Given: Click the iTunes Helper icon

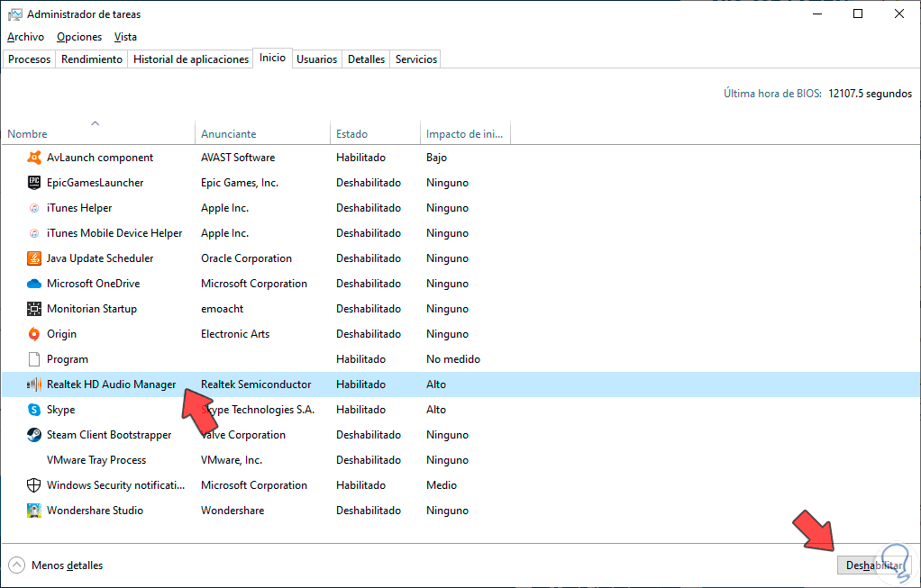Looking at the screenshot, I should (34, 208).
